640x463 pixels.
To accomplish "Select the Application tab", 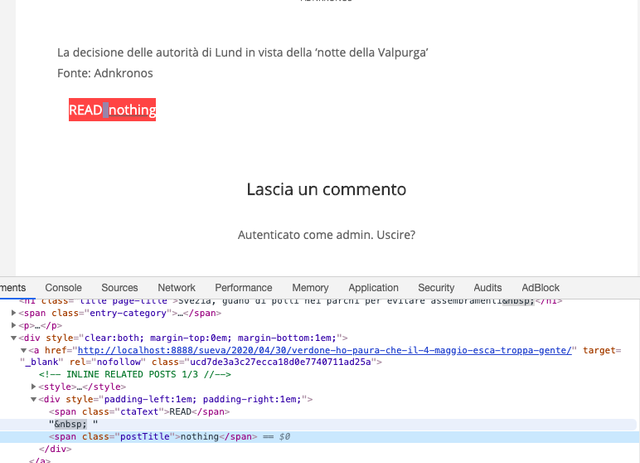I will (x=373, y=288).
